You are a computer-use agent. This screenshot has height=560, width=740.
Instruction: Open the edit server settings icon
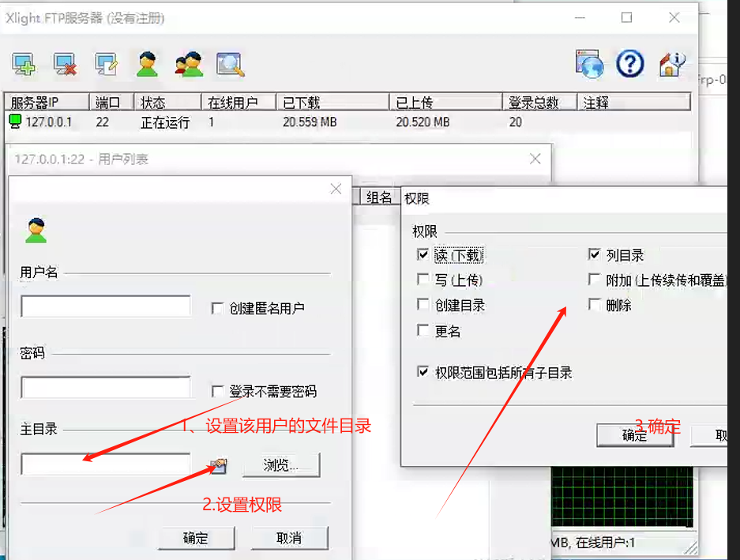105,65
